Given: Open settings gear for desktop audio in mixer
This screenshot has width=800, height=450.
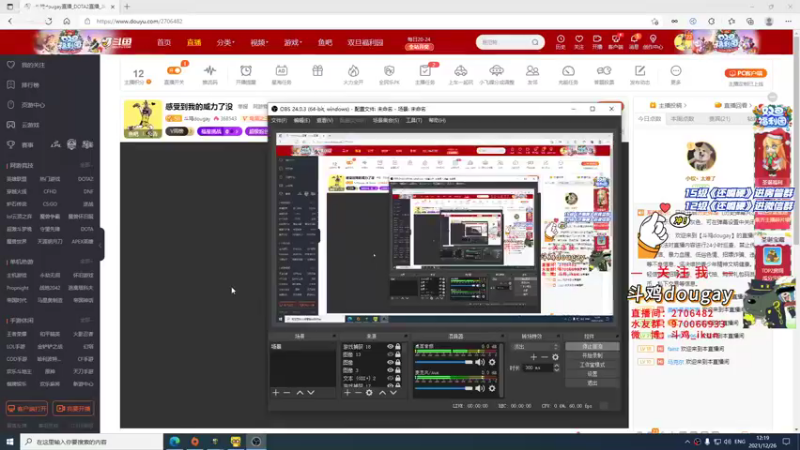Looking at the screenshot, I should click(492, 362).
